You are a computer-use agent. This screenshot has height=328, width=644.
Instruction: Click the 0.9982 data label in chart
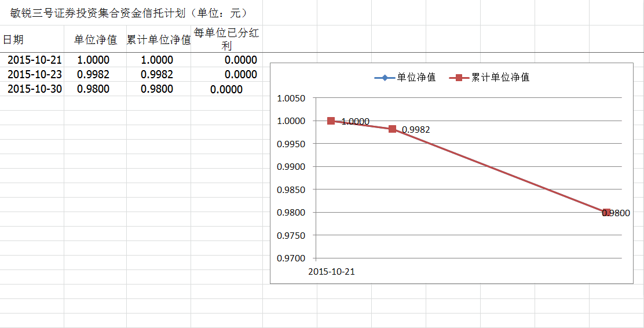tap(416, 130)
